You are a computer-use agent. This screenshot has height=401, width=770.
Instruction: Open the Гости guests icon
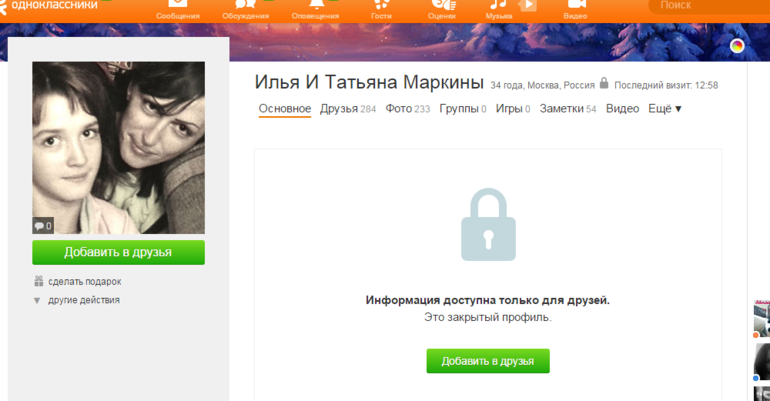point(381,4)
